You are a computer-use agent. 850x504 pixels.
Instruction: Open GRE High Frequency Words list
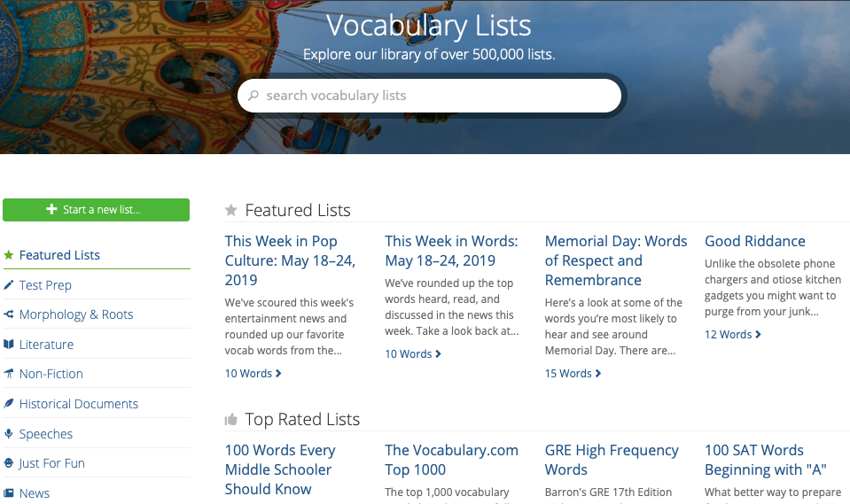(612, 460)
